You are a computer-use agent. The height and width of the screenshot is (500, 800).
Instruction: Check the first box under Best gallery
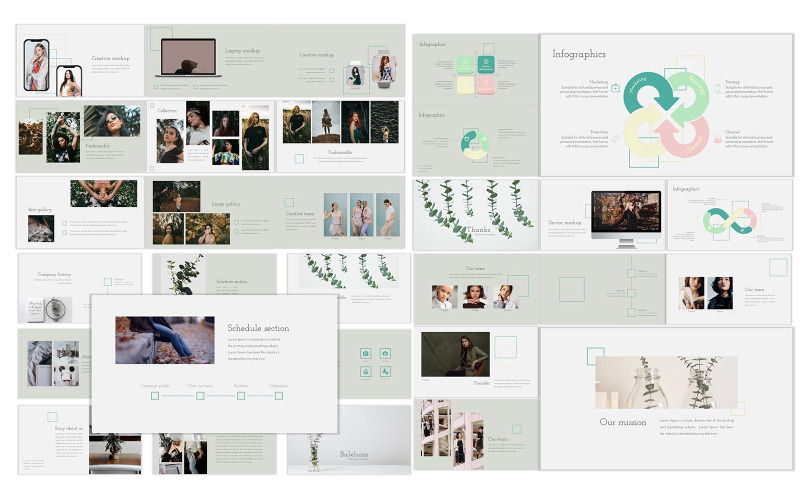click(x=65, y=223)
